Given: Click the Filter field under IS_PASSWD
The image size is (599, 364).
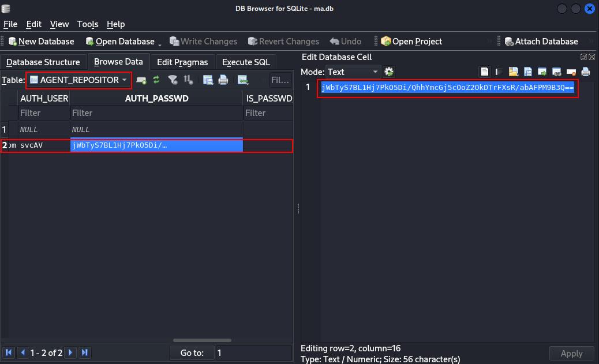Looking at the screenshot, I should coord(268,112).
